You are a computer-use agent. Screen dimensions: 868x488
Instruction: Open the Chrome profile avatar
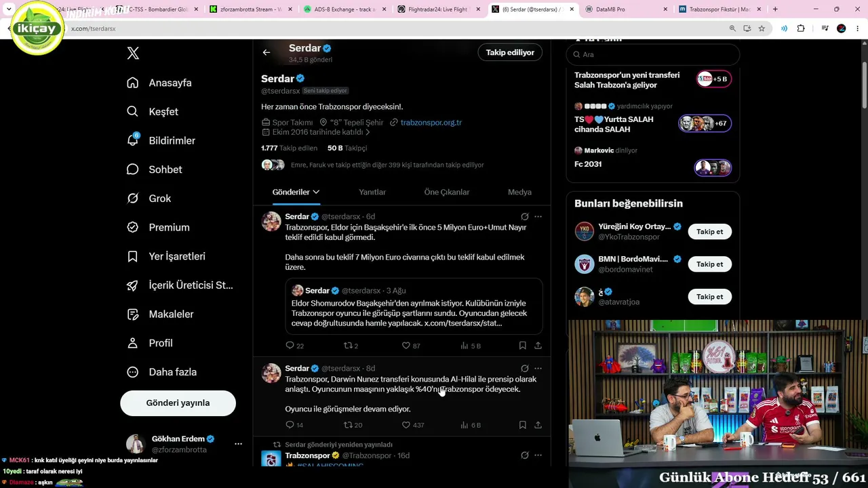click(842, 28)
